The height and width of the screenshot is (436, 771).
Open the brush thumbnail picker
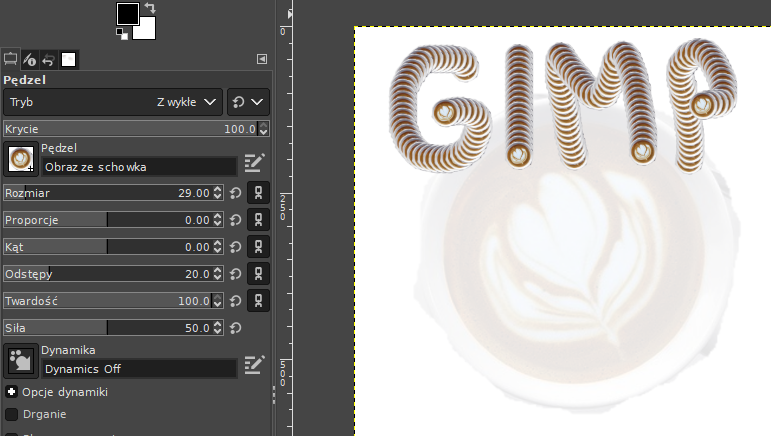21,159
